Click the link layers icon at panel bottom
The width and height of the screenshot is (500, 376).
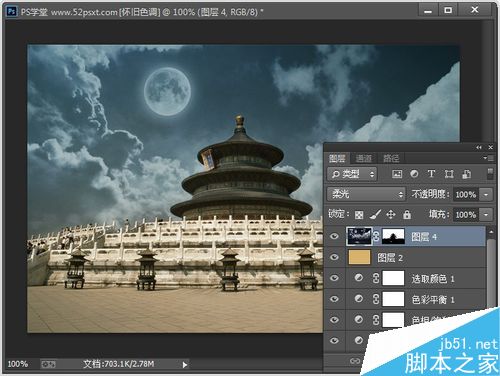coord(355,361)
